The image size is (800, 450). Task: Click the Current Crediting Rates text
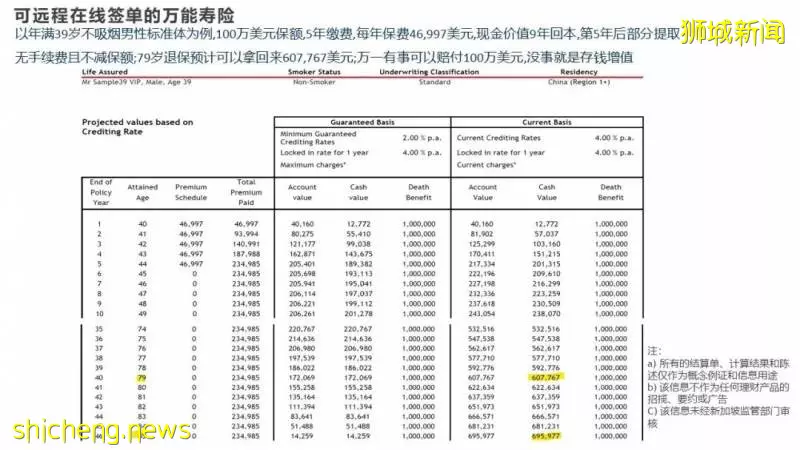[498, 138]
